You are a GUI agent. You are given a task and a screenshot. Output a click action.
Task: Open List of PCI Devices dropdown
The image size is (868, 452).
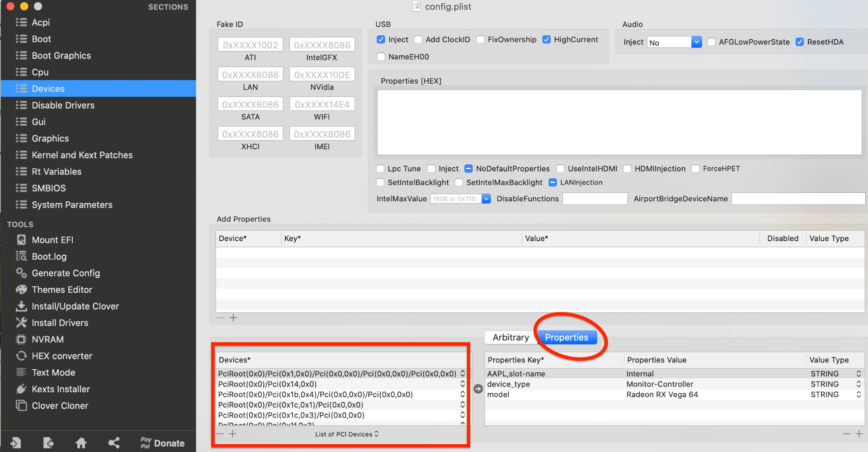tap(347, 434)
